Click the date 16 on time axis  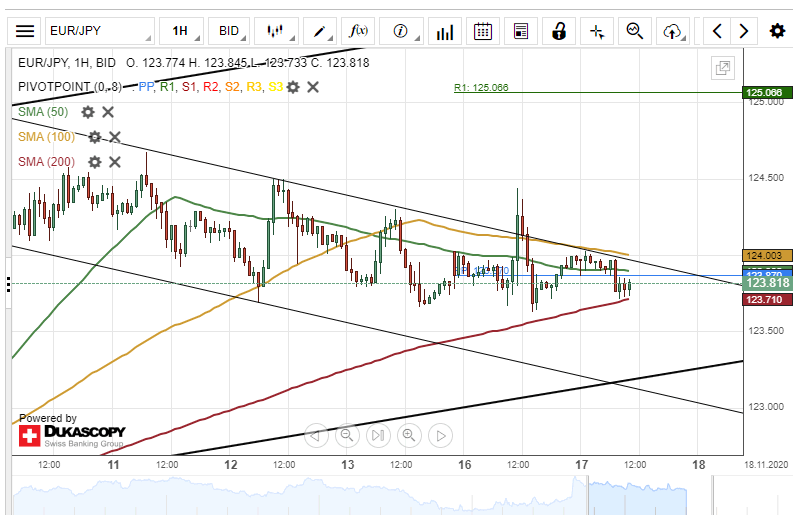tap(464, 465)
